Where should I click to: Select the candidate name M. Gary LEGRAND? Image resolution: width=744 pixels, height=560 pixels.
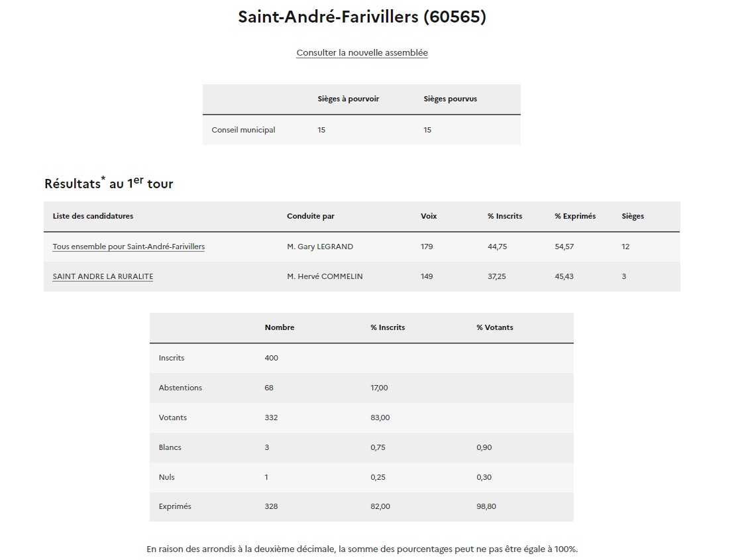pyautogui.click(x=320, y=247)
